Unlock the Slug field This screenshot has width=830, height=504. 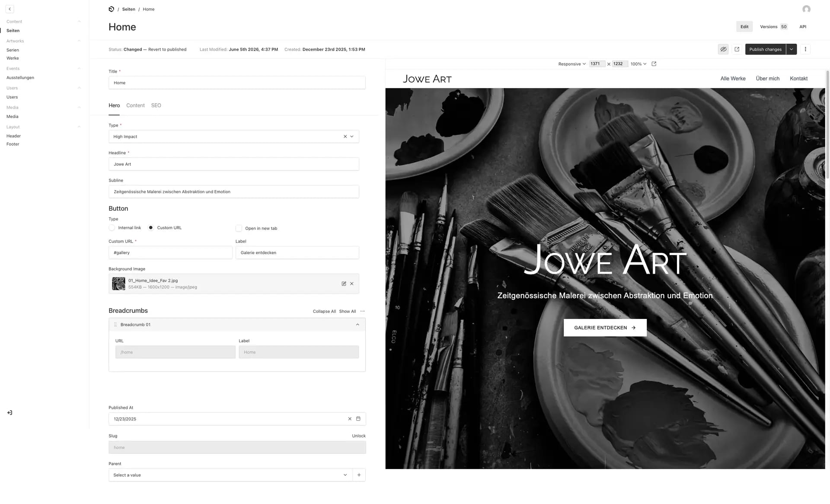tap(359, 436)
